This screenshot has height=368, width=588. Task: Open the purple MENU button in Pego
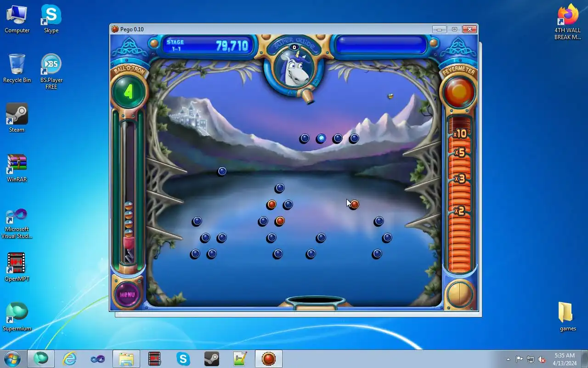(x=127, y=294)
